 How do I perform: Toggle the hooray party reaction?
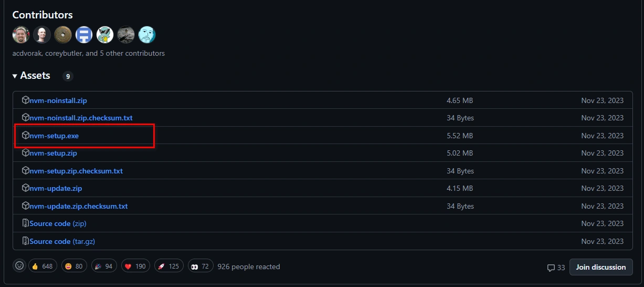[104, 266]
